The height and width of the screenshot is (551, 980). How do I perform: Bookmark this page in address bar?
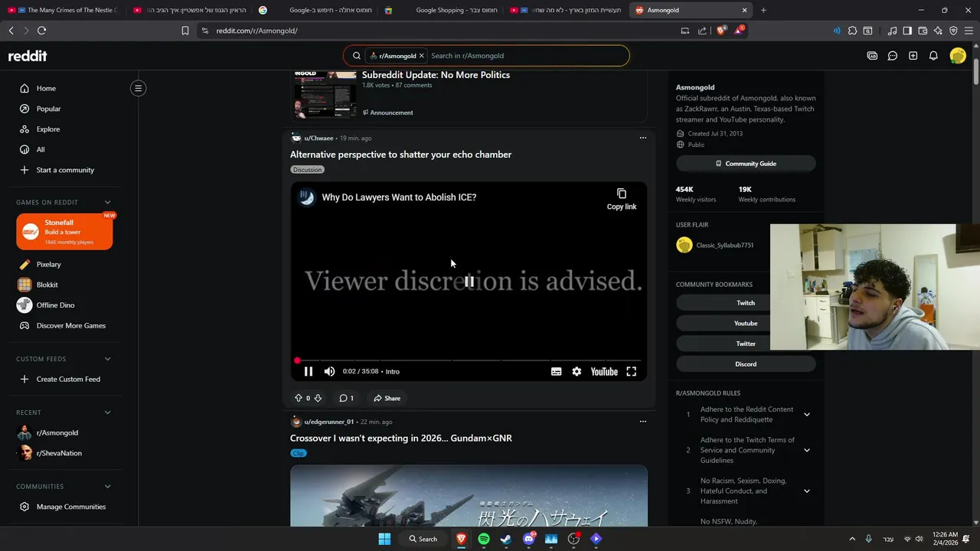click(x=185, y=31)
